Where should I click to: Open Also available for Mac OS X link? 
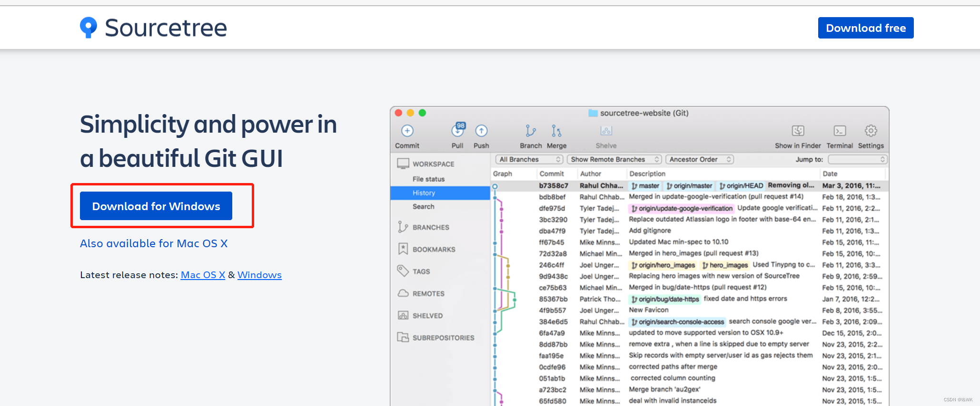coord(154,243)
